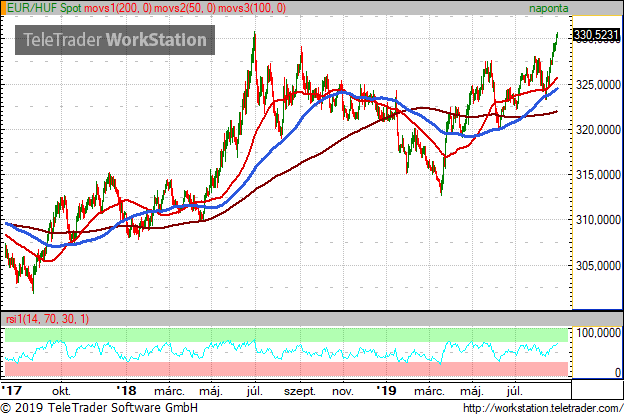The height and width of the screenshot is (417, 624).
Task: Click the 305,0000 price axis label
Action: click(x=599, y=265)
